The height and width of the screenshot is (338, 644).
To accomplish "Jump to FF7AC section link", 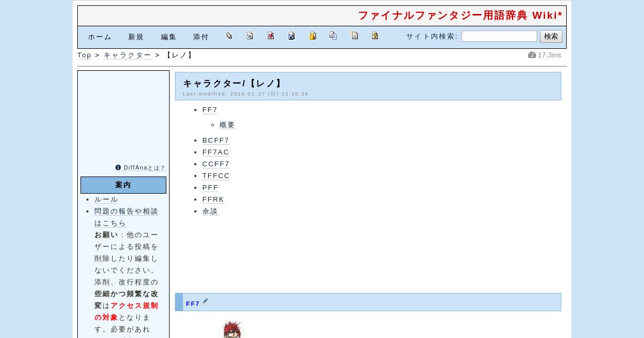I will point(216,152).
